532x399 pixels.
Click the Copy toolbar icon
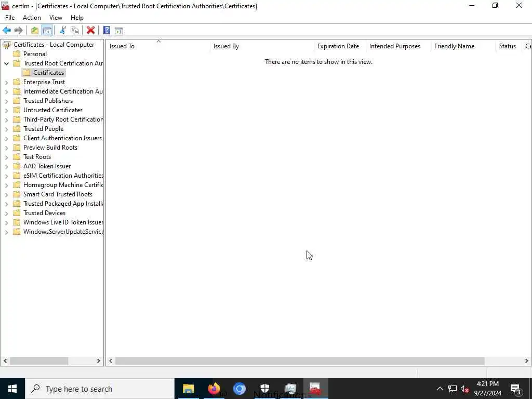click(75, 31)
